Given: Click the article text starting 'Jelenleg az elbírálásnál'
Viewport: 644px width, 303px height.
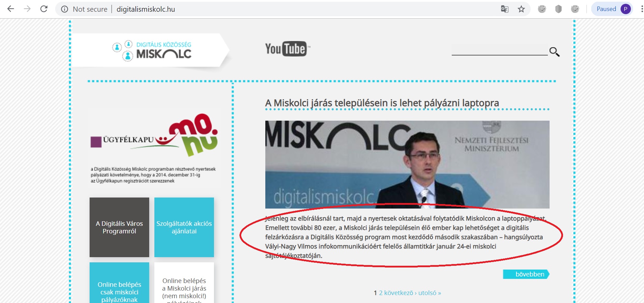Looking at the screenshot, I should pos(406,237).
